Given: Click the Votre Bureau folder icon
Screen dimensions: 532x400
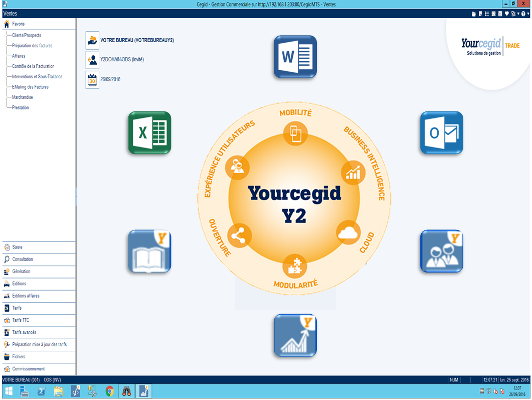Looking at the screenshot, I should (x=92, y=40).
